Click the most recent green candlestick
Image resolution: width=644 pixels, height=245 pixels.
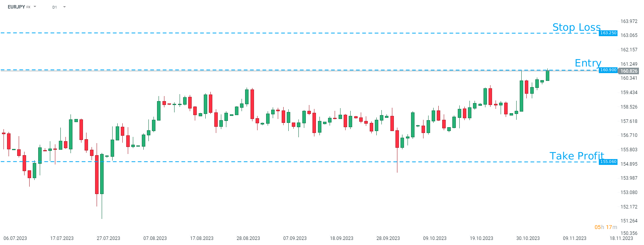pyautogui.click(x=547, y=75)
